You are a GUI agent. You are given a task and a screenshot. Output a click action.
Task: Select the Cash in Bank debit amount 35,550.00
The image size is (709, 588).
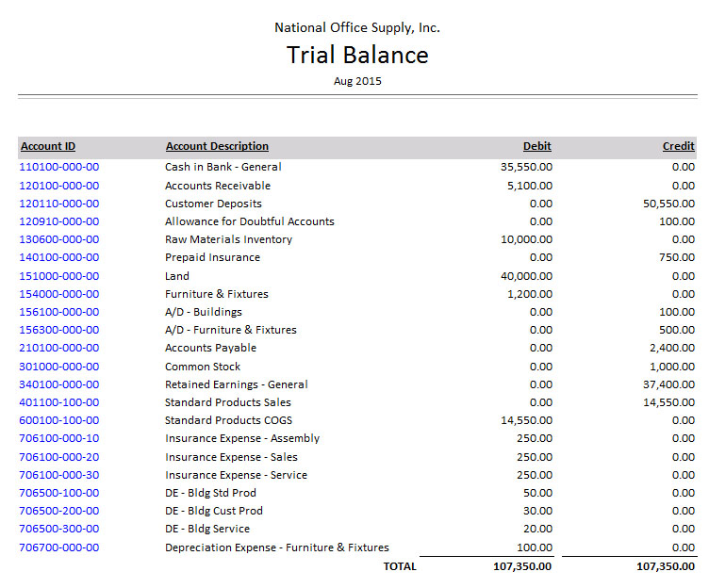pyautogui.click(x=526, y=167)
